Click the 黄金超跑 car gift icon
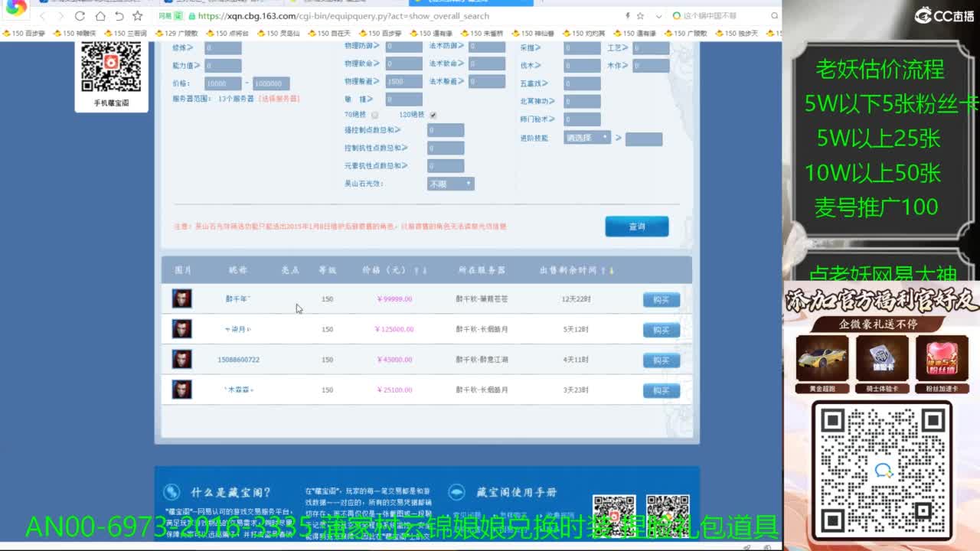 tap(822, 360)
